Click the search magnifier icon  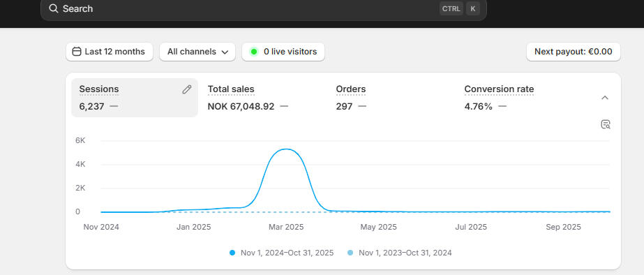point(54,8)
